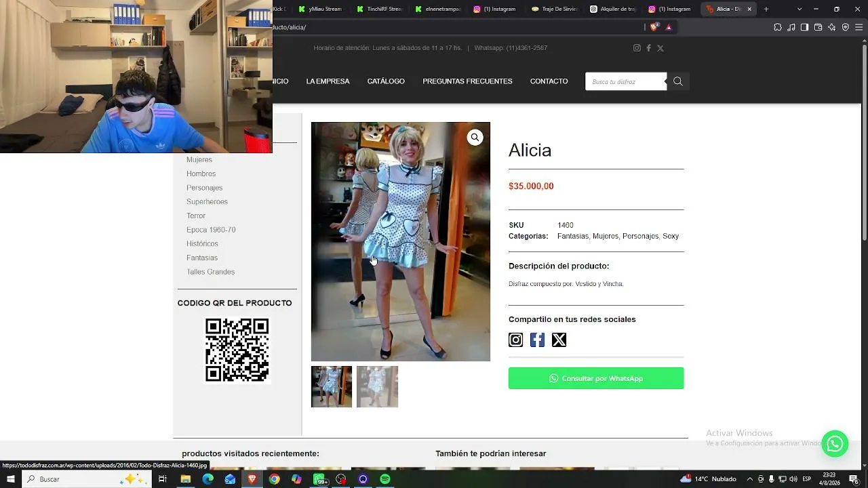Open the Personajes category in sidebar
Screen dimensions: 868x488
pos(204,188)
